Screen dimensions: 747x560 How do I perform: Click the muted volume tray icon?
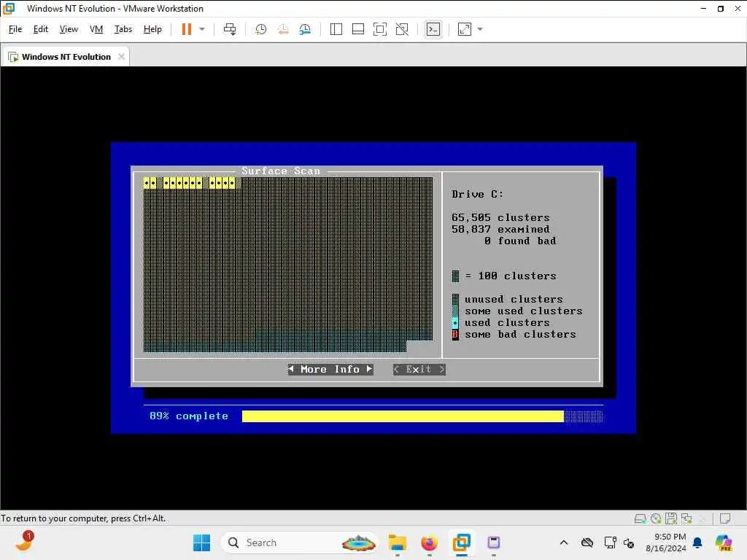click(629, 542)
